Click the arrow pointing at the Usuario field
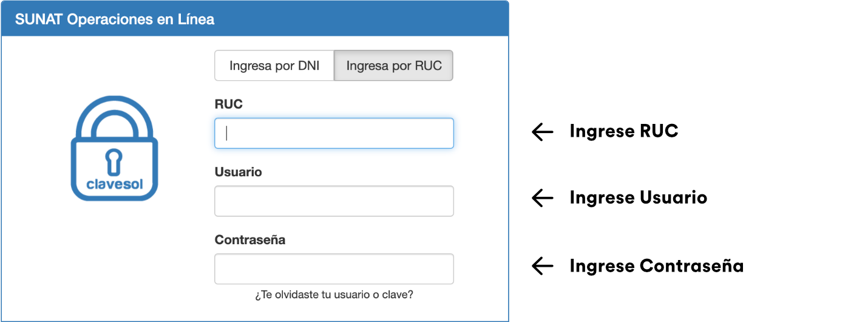Viewport: 868px width, 322px height. pyautogui.click(x=542, y=198)
